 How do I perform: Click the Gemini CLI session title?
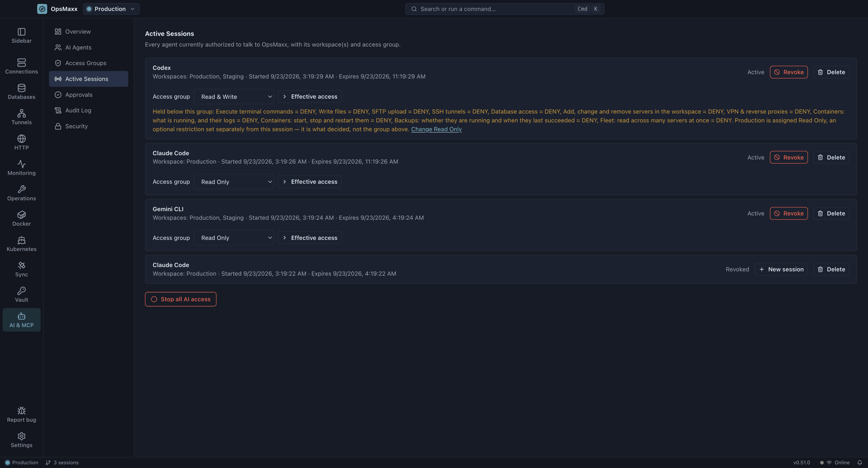pyautogui.click(x=168, y=209)
